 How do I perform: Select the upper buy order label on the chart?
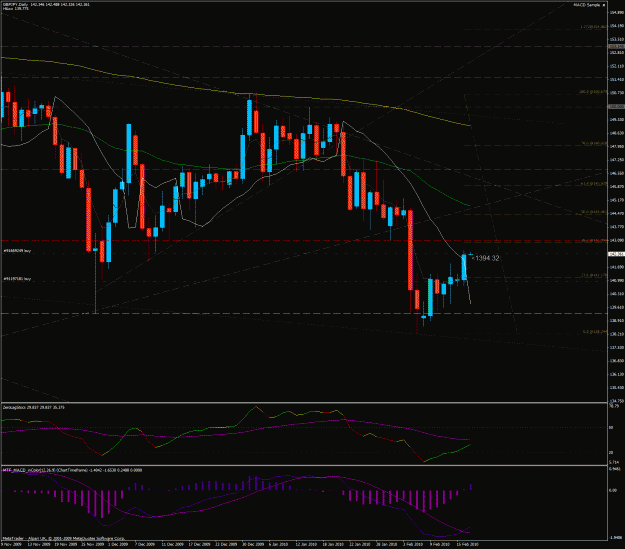[x=18, y=251]
